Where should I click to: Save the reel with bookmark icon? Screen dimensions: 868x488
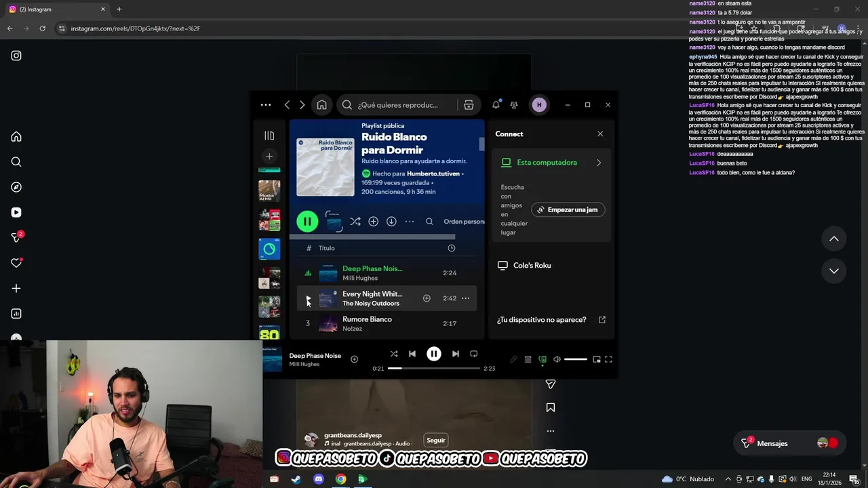(x=551, y=407)
